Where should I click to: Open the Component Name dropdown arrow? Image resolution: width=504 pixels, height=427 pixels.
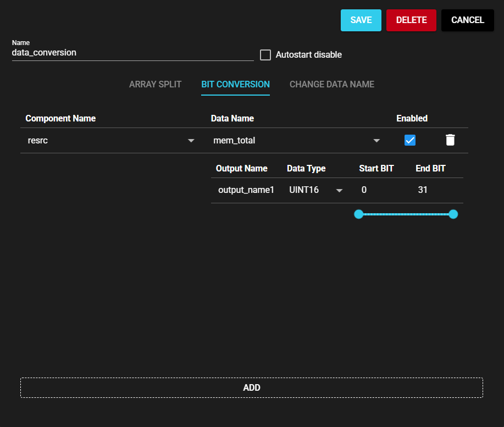click(x=191, y=141)
